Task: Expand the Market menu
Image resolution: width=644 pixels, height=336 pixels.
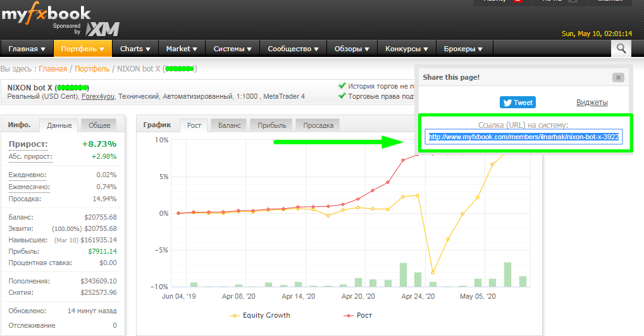Action: 182,49
